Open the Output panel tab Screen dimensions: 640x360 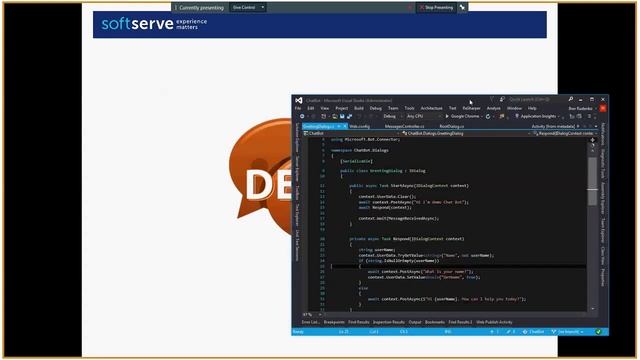point(415,322)
